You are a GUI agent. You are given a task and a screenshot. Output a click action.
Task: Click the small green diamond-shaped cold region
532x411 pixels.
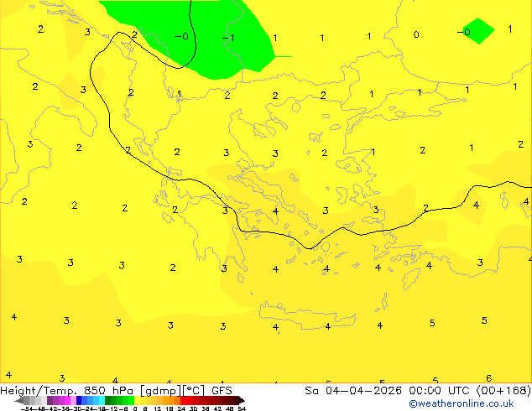point(479,30)
